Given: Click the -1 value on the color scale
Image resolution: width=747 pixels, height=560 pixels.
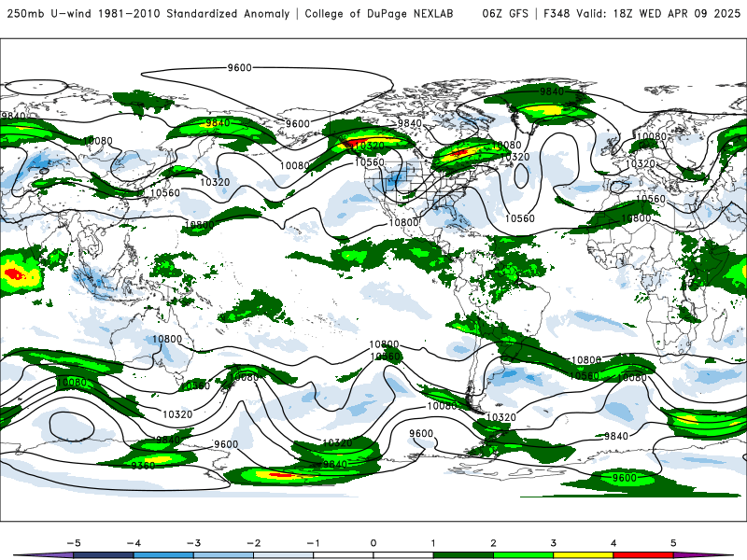Looking at the screenshot, I should click(x=313, y=543).
